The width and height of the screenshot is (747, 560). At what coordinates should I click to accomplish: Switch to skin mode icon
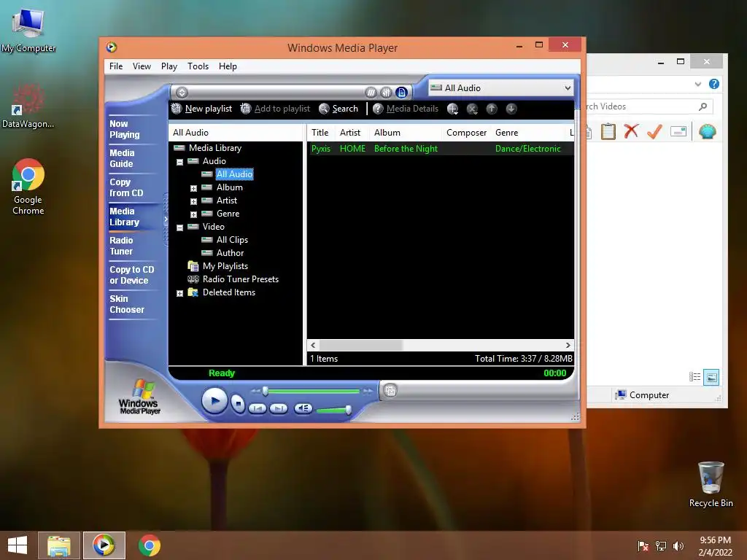coord(390,391)
